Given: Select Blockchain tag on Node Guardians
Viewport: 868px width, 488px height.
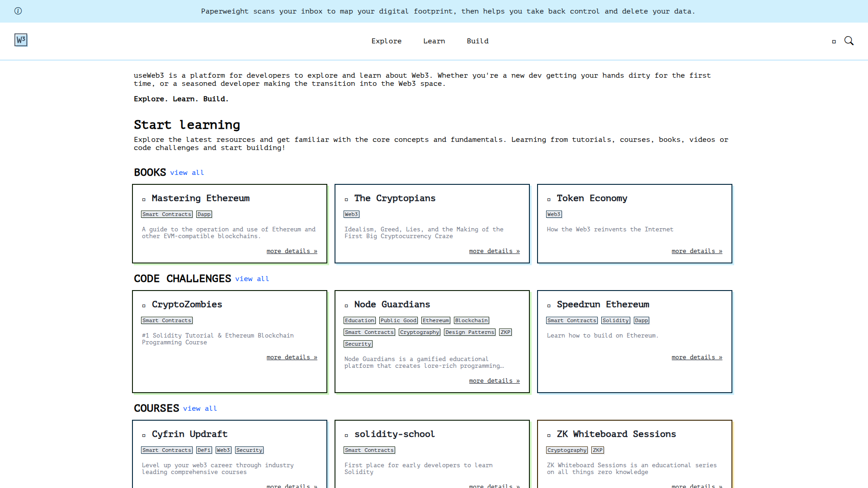Looking at the screenshot, I should click(x=472, y=320).
